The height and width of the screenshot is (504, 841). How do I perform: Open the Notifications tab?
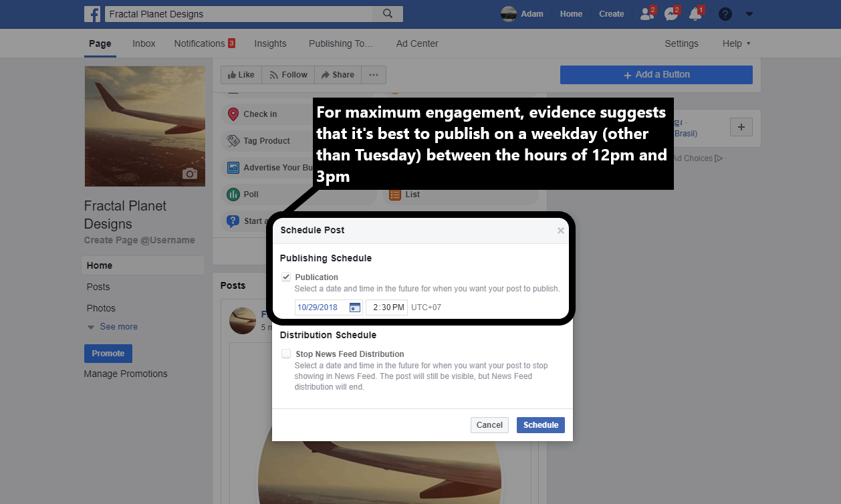point(205,43)
